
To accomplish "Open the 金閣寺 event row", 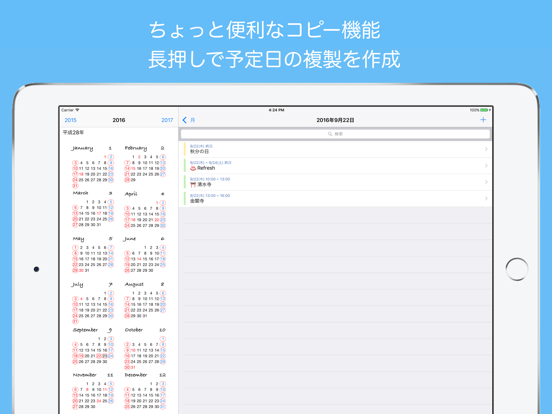I will point(335,198).
